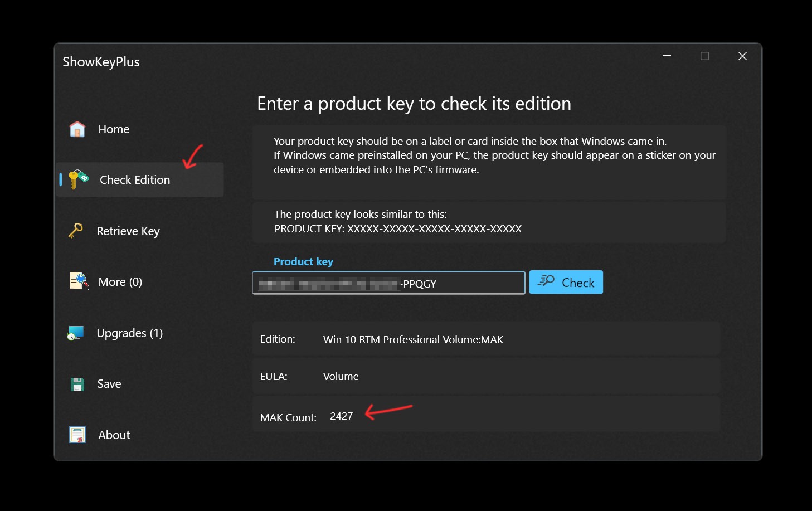The image size is (812, 511).
Task: Click the Check Edition key-and-tag icon
Action: tap(79, 179)
